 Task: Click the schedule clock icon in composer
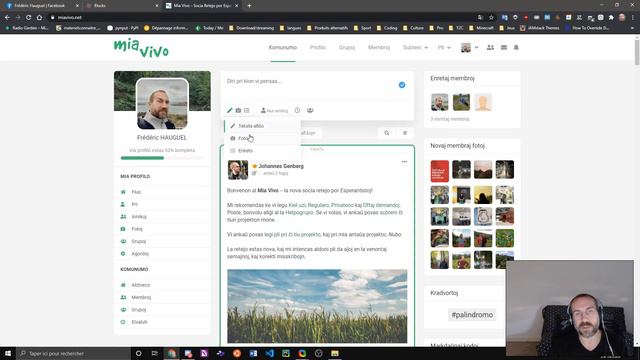[x=297, y=110]
